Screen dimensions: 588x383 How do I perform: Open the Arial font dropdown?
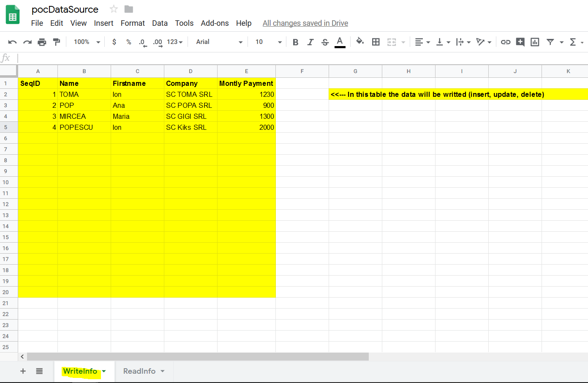click(219, 42)
